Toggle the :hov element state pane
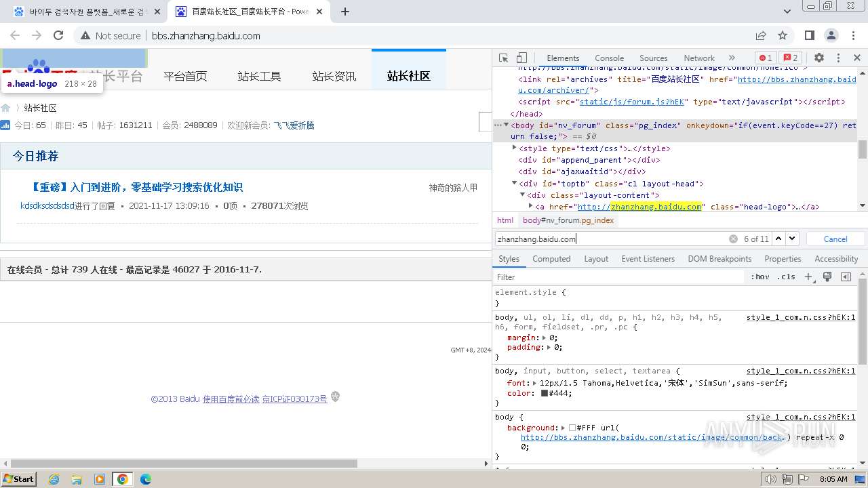This screenshot has width=868, height=488. click(759, 277)
